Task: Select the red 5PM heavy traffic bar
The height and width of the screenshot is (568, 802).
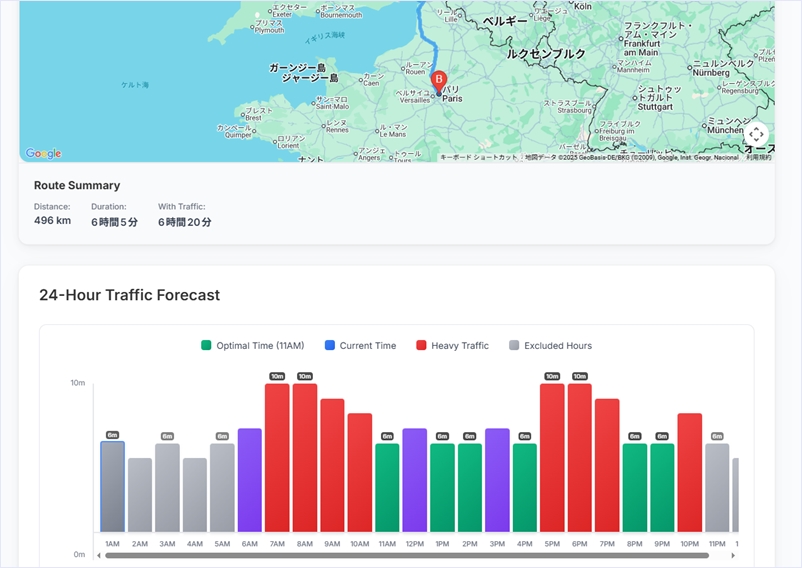Action: click(x=552, y=458)
